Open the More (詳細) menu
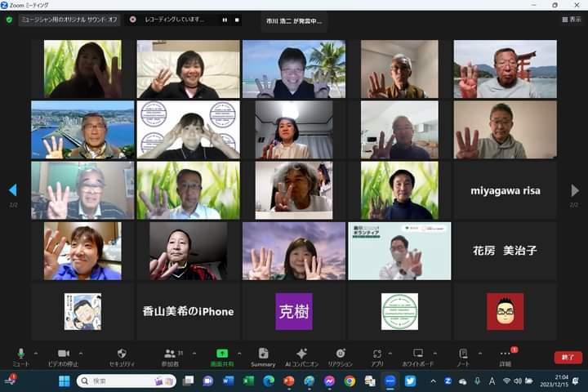This screenshot has height=392, width=588. tap(506, 356)
